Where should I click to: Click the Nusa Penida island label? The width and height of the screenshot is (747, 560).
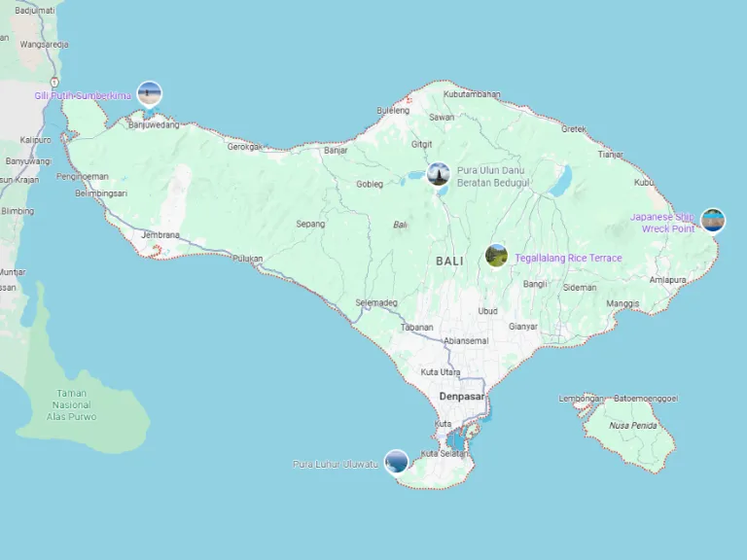click(632, 425)
